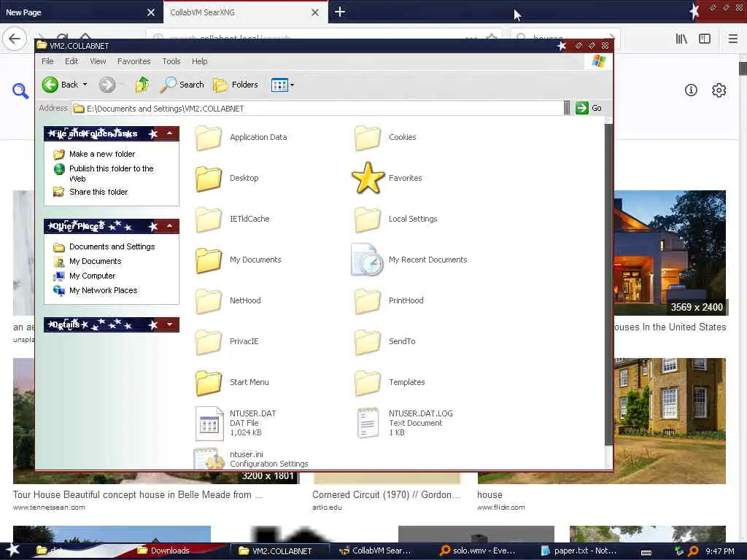Select the Cookies folder icon
The image size is (747, 560).
pos(368,138)
